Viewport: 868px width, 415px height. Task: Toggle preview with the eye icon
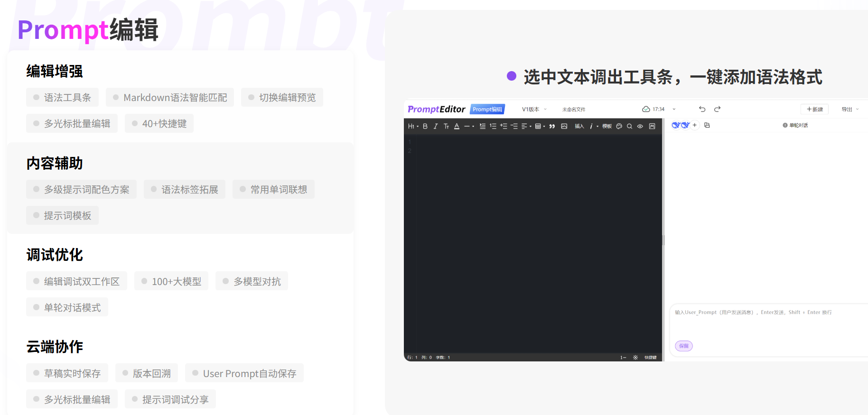coord(640,126)
